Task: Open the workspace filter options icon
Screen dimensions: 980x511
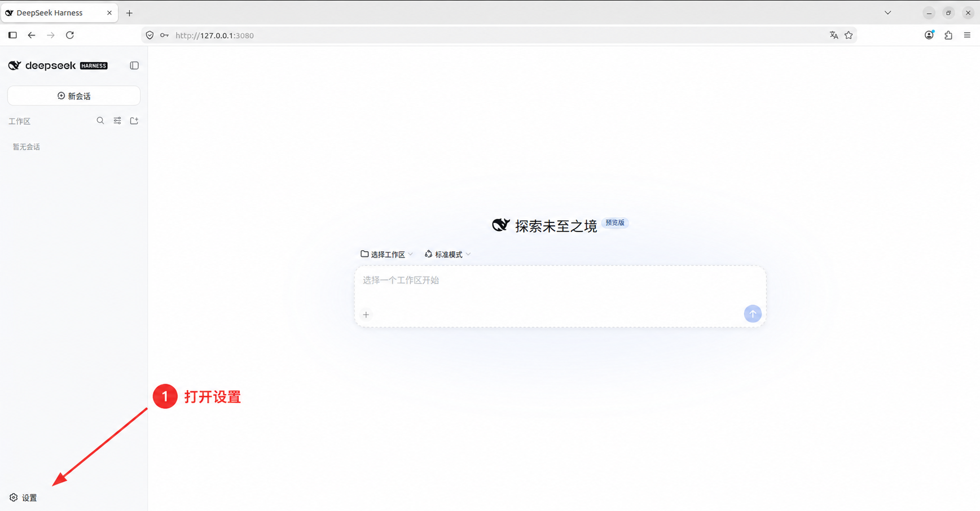Action: (x=117, y=121)
